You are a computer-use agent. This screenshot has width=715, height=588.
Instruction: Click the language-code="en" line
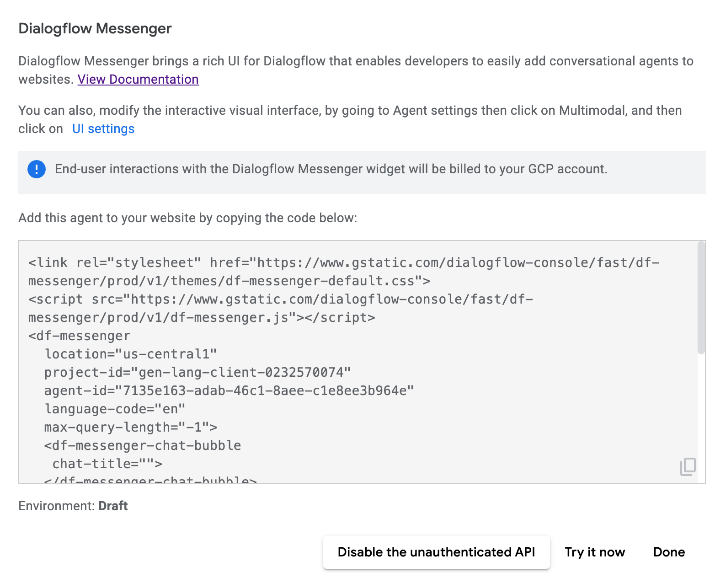pos(115,409)
